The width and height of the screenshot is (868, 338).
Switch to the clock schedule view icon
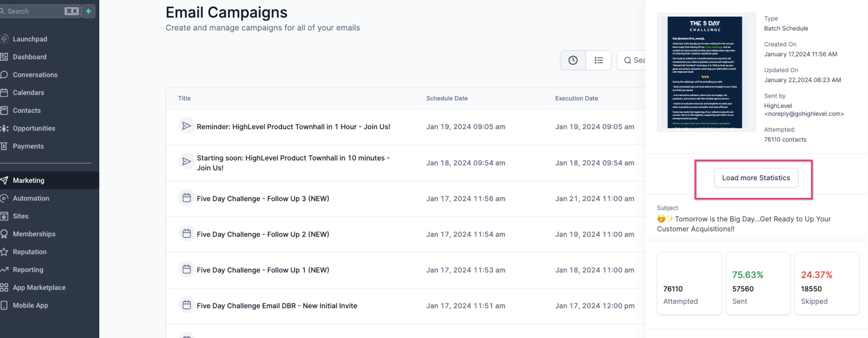573,60
